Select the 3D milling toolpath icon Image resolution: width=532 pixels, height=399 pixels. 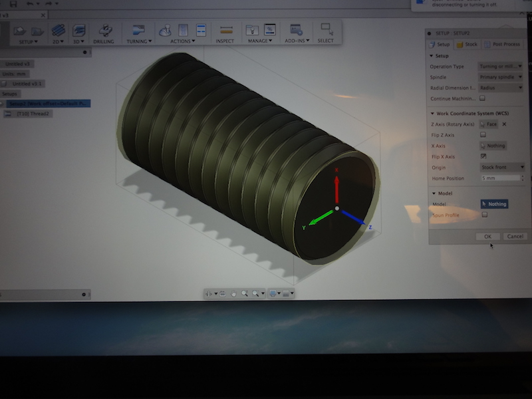[x=78, y=31]
